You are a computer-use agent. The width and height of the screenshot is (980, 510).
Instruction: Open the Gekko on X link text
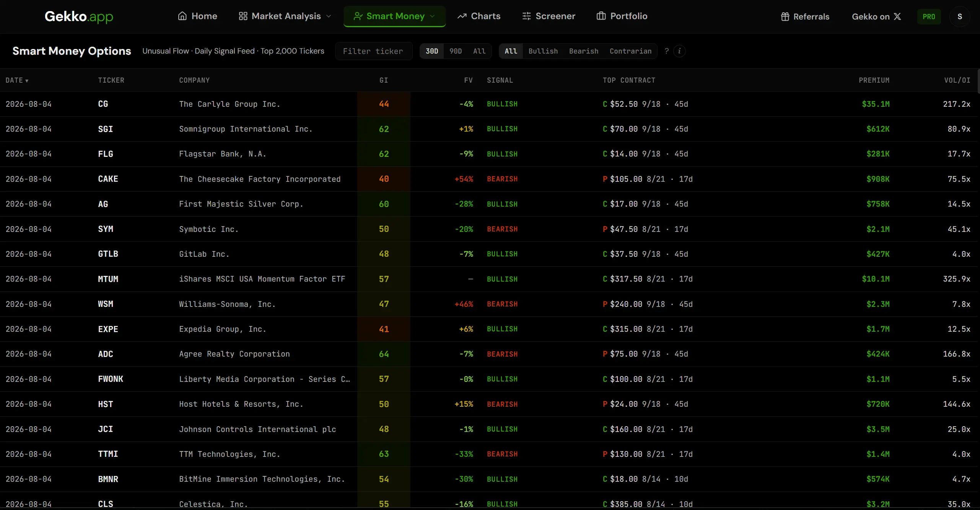click(x=871, y=16)
